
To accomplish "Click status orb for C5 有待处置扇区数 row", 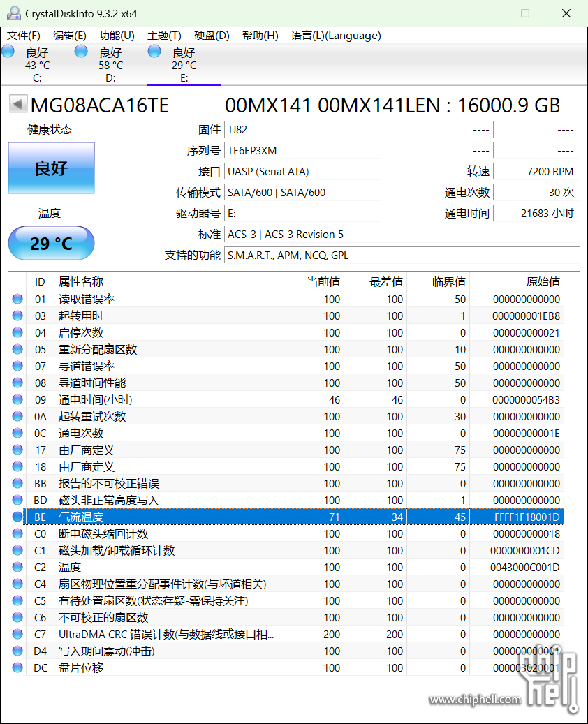I will pos(17,600).
